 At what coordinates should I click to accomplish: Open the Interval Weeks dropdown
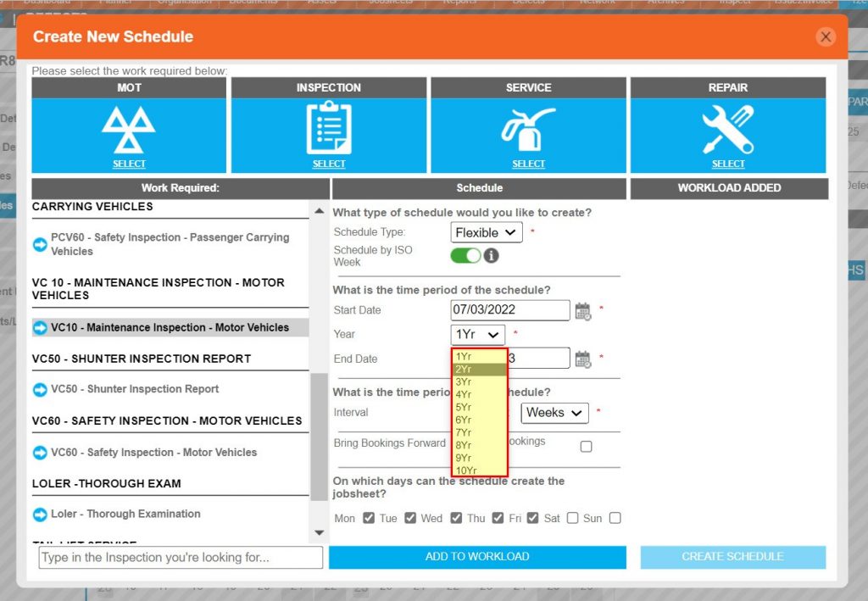[x=554, y=413]
